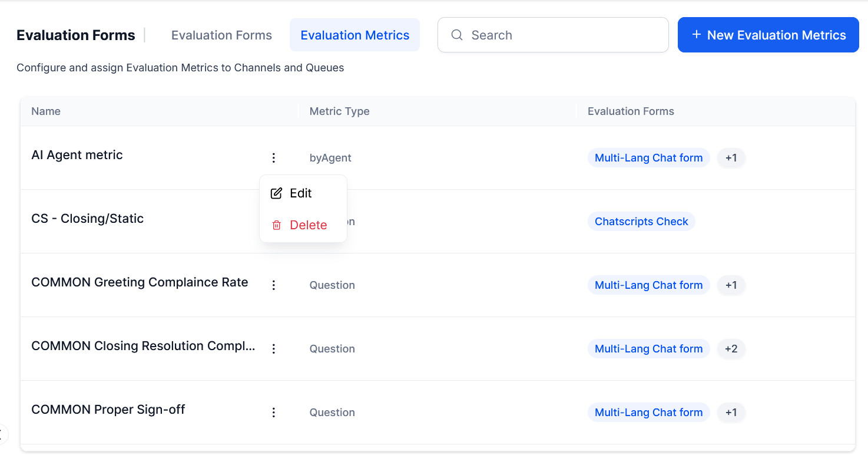Open three-dot menu for COMMON Proper Sign-off

(273, 413)
